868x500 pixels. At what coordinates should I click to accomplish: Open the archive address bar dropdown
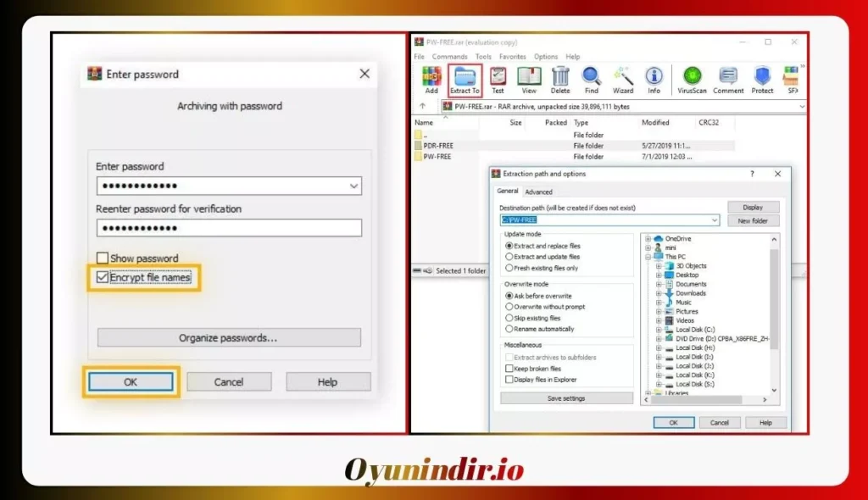802,106
